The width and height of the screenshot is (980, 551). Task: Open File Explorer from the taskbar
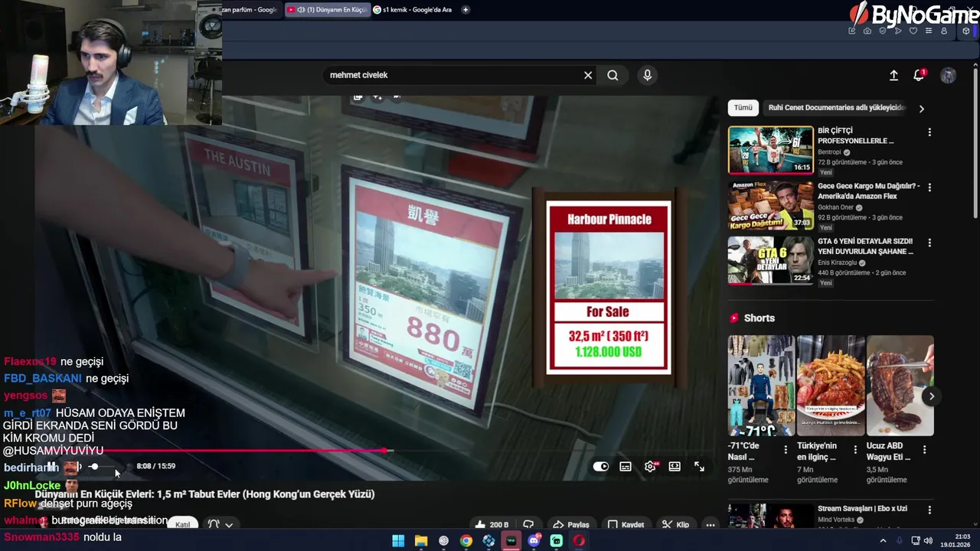coord(421,541)
